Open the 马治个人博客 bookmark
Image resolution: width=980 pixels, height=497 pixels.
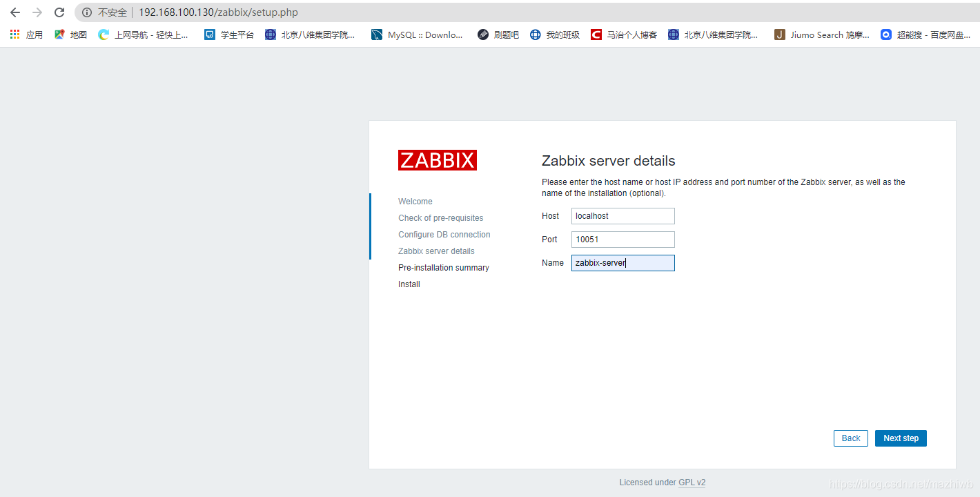(x=624, y=35)
